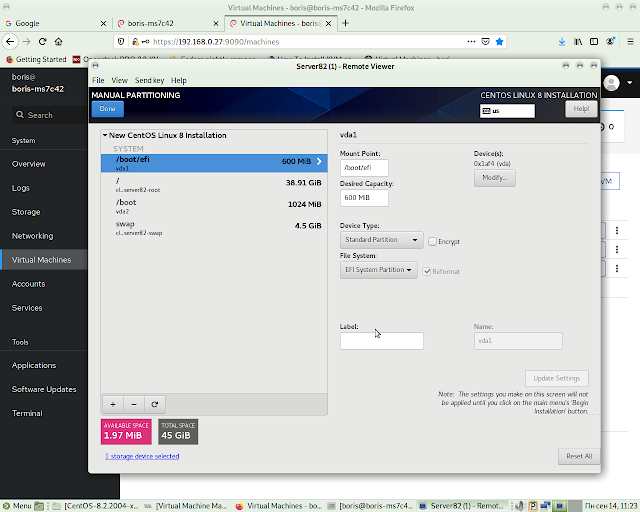Open Help menu in Remote Viewer
The height and width of the screenshot is (512, 640).
pos(179,80)
